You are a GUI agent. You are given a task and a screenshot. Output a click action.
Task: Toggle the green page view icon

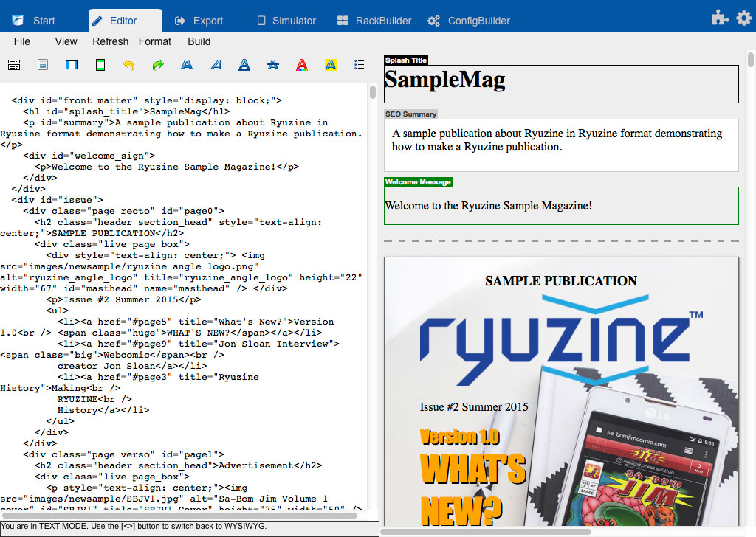(x=100, y=65)
